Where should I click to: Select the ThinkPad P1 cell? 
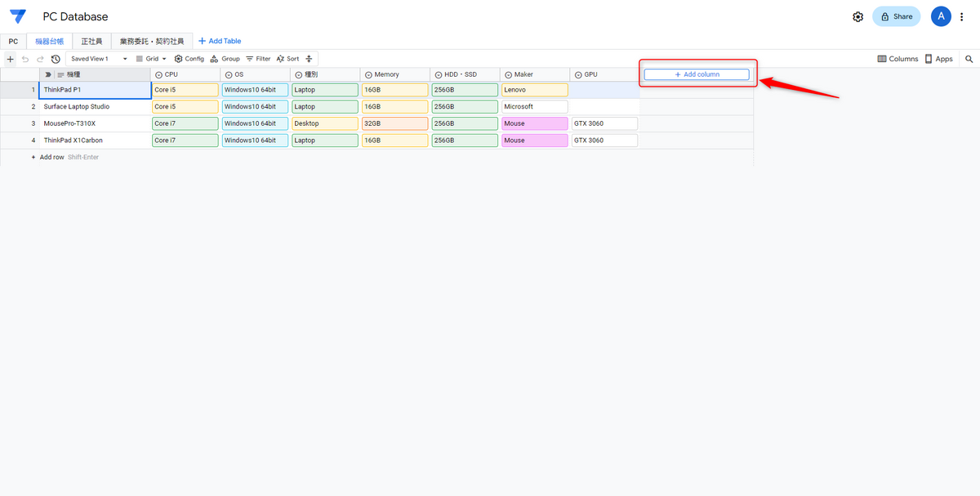(95, 90)
